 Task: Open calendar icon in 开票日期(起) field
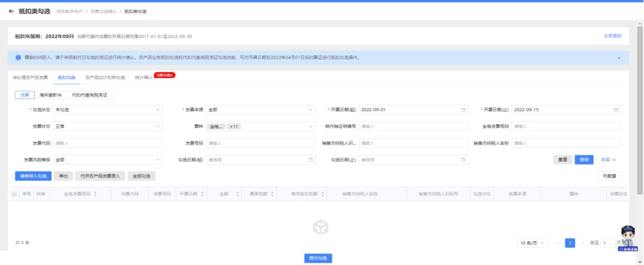[463, 110]
